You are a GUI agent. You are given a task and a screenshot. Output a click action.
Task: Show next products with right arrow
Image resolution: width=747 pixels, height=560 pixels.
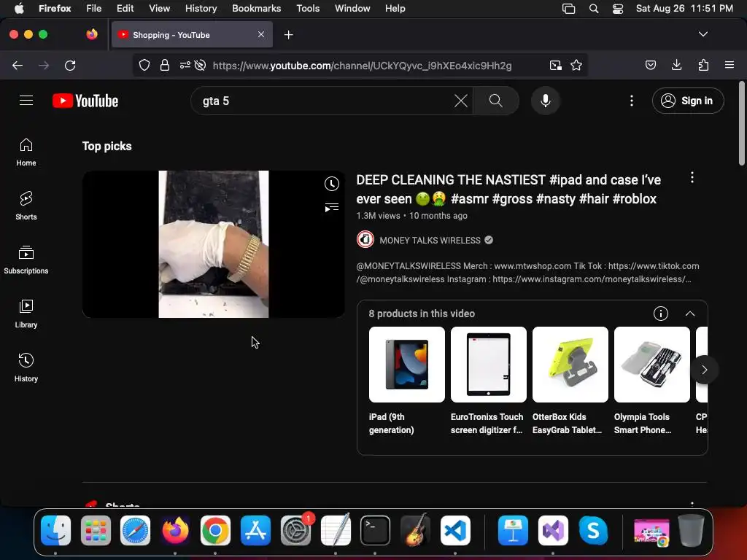[704, 370]
